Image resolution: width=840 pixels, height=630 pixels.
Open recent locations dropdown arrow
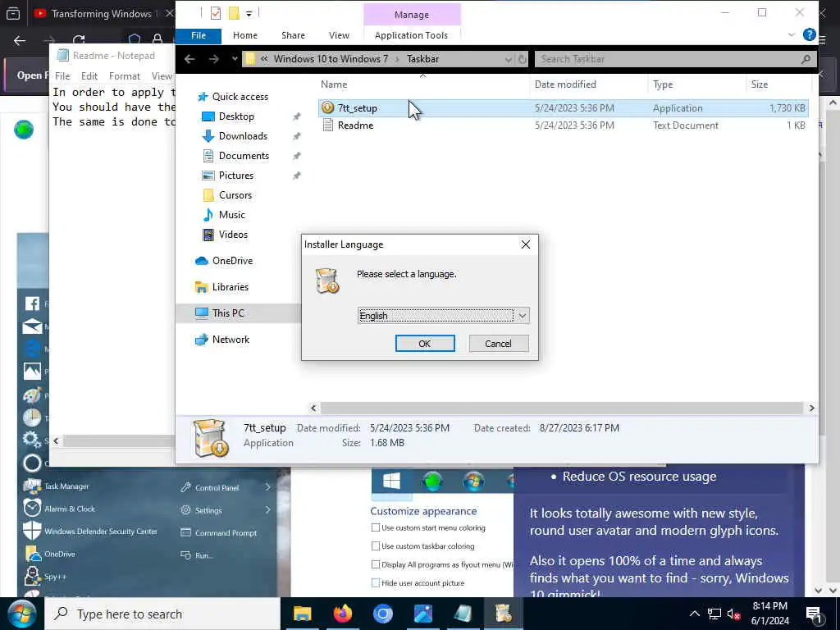(235, 59)
